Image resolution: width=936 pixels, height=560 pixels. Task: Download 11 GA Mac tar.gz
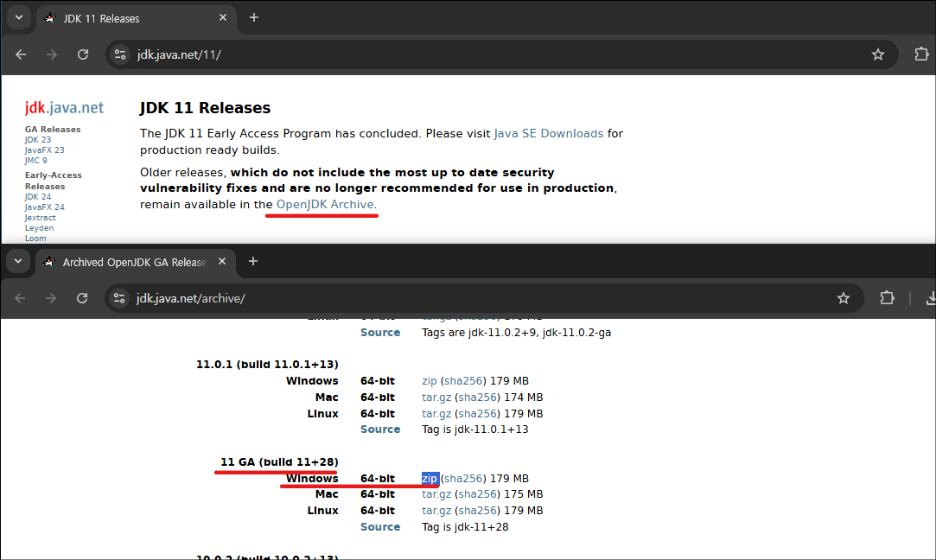tap(436, 493)
